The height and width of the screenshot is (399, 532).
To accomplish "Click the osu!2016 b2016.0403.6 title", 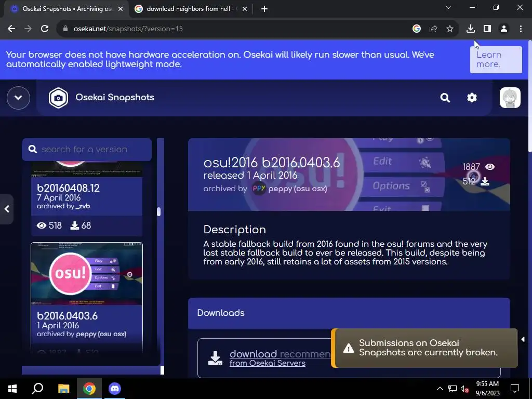I will (x=271, y=163).
